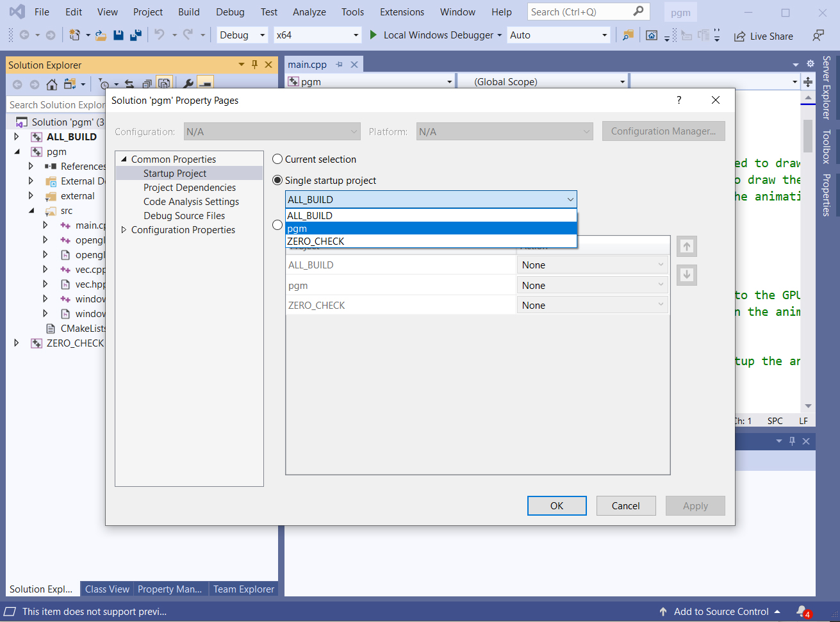840x622 pixels.
Task: Open the Toolbox side tab
Action: click(827, 147)
